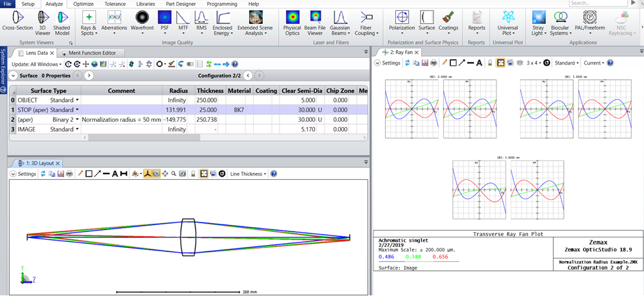Toggle lock on the Ray Fan window

click(x=490, y=63)
